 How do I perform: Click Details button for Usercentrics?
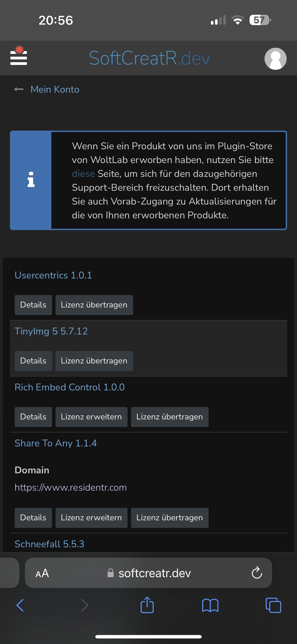click(x=33, y=305)
